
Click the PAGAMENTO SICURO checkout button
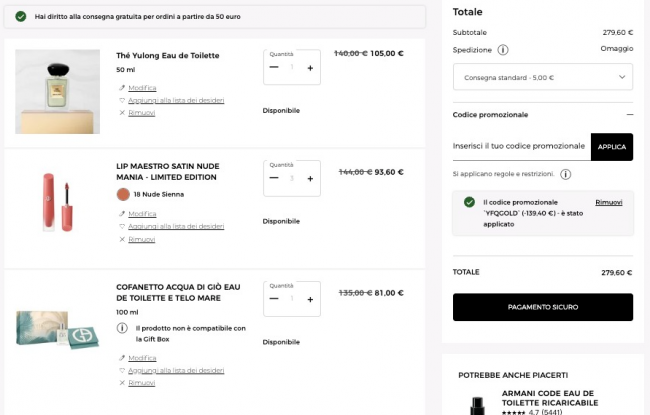[542, 307]
